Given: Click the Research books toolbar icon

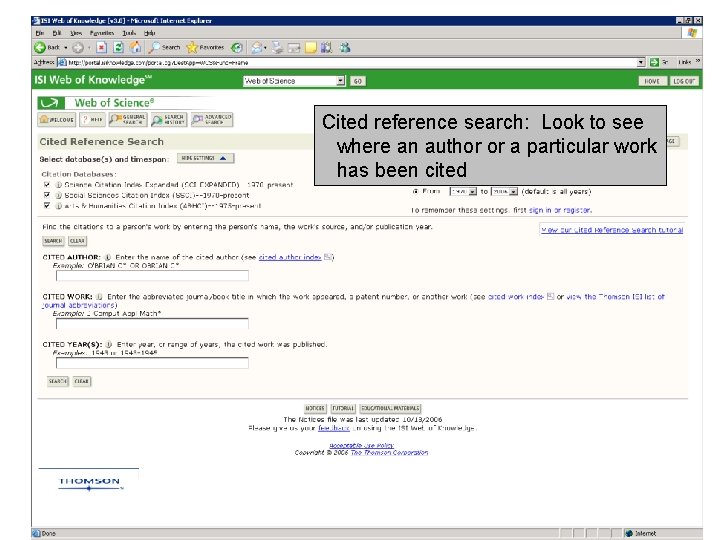Looking at the screenshot, I should click(x=326, y=47).
